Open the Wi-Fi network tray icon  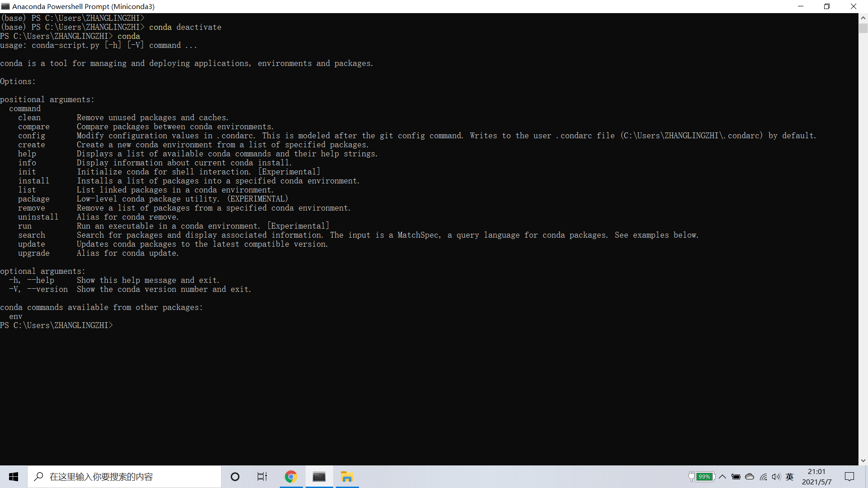click(764, 477)
